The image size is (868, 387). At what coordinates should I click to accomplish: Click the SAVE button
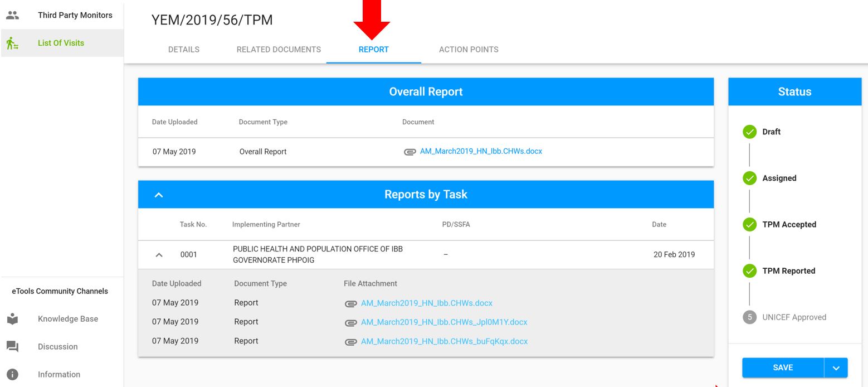pos(783,368)
